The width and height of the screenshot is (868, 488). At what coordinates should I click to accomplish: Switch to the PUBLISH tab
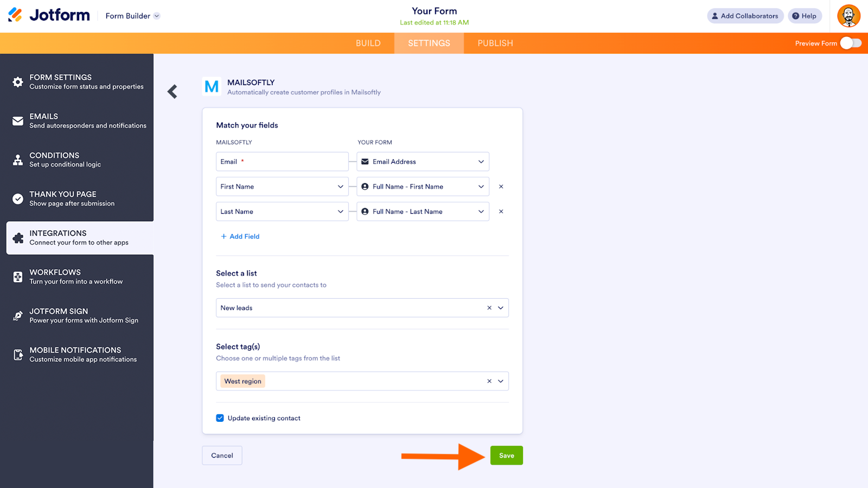[x=495, y=43]
